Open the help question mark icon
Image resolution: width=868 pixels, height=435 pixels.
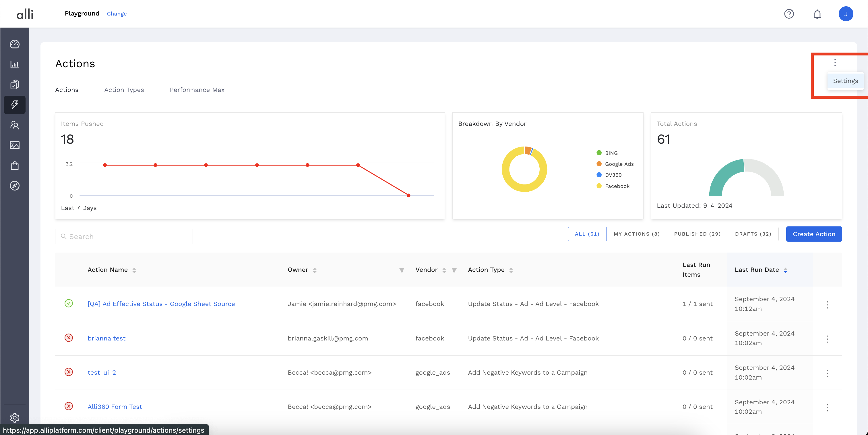pyautogui.click(x=789, y=14)
